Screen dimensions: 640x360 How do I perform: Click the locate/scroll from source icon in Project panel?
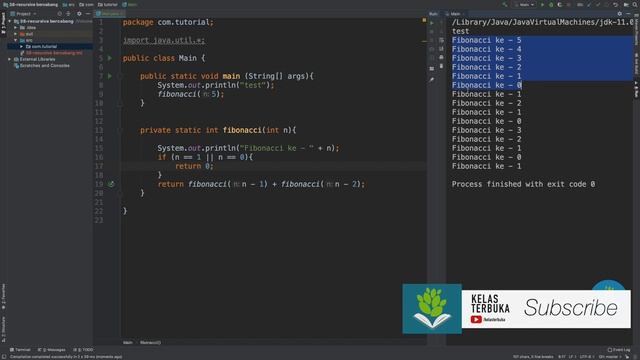point(60,13)
